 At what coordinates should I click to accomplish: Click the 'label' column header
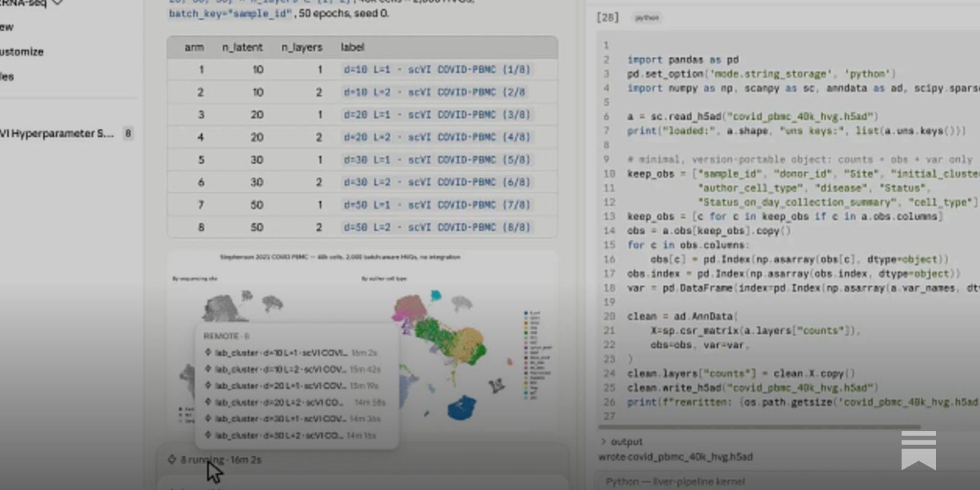[x=352, y=47]
